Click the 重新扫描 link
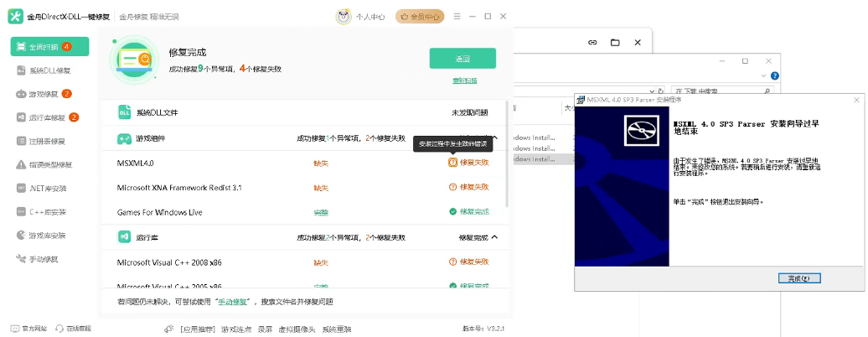 pyautogui.click(x=464, y=81)
